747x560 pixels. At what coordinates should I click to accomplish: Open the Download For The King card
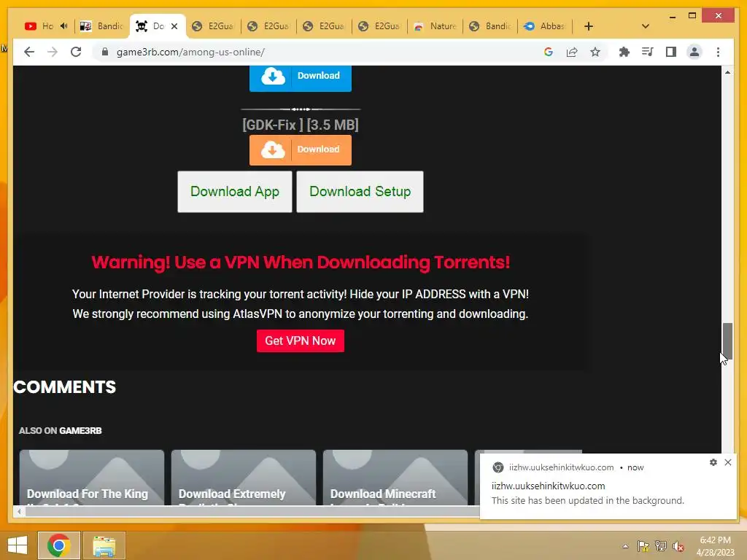[x=91, y=478]
